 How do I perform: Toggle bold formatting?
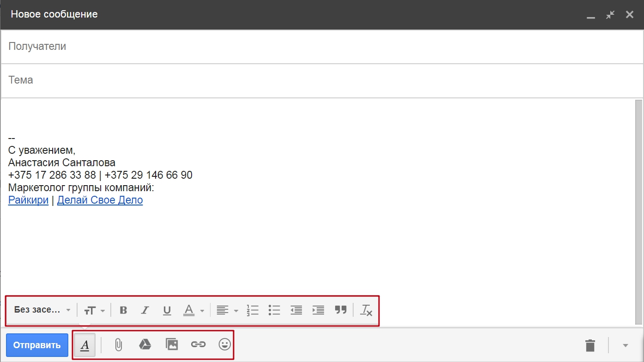[123, 310]
